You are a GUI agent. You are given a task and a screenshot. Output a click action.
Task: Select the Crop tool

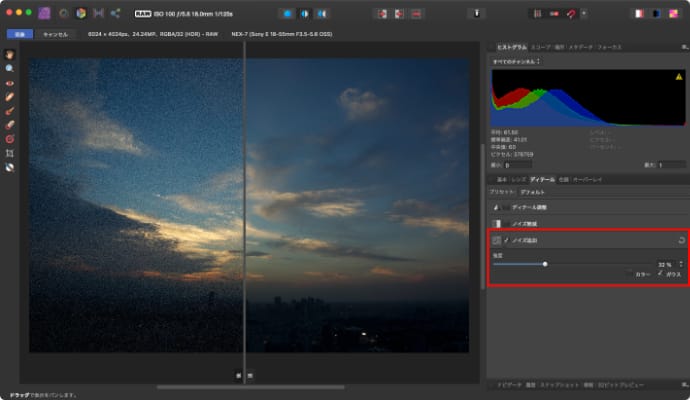coord(10,153)
